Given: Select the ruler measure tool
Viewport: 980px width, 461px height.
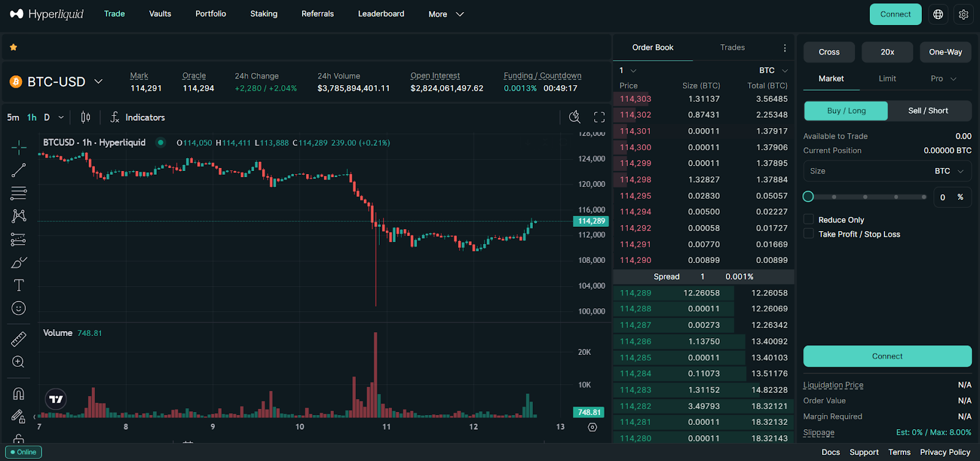Looking at the screenshot, I should coord(19,338).
